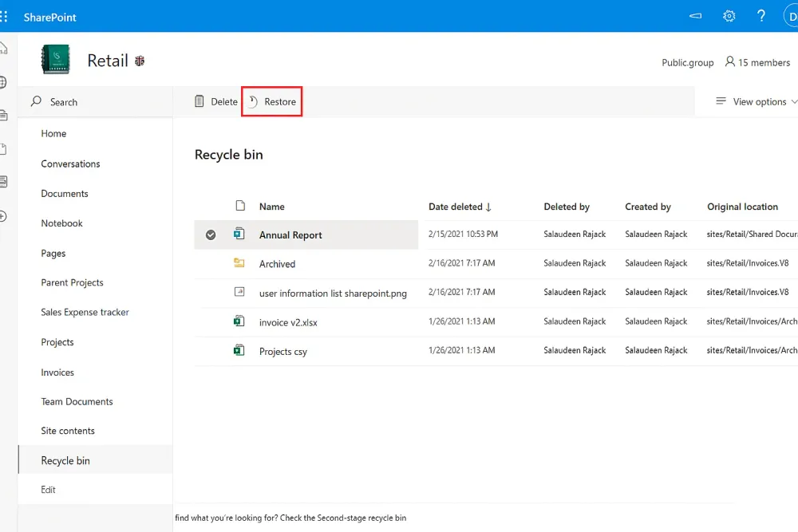Screen dimensions: 798x532
Task: Open the Name column header menu
Action: pyautogui.click(x=271, y=207)
